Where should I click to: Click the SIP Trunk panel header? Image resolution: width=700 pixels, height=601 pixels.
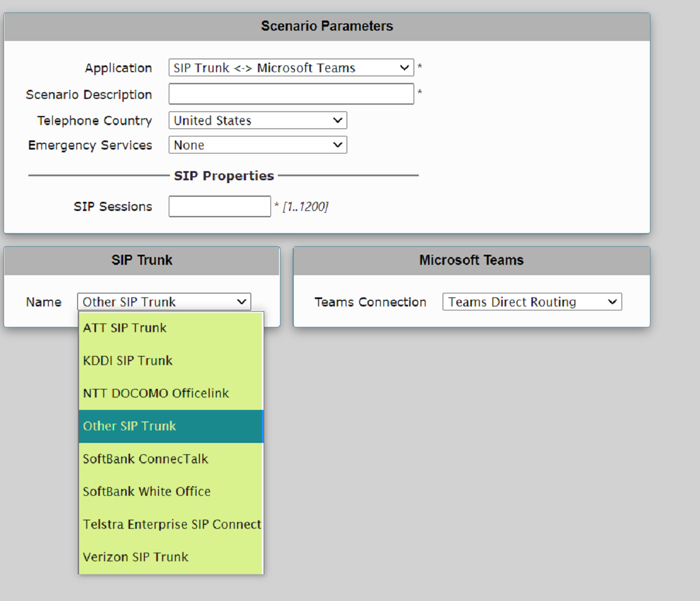142,260
